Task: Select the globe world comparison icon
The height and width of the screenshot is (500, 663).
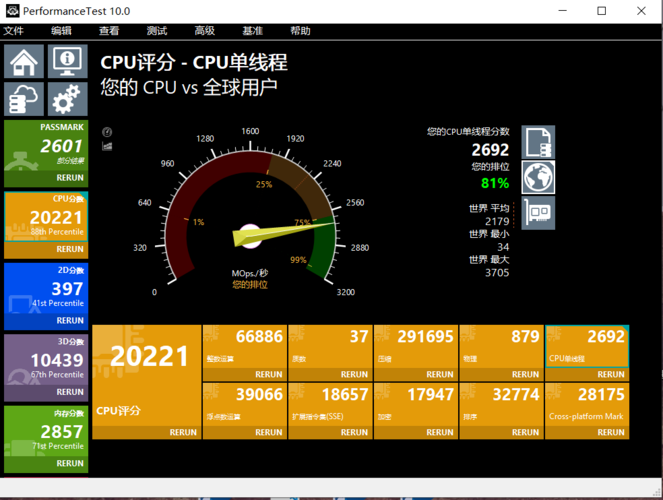Action: (x=538, y=177)
